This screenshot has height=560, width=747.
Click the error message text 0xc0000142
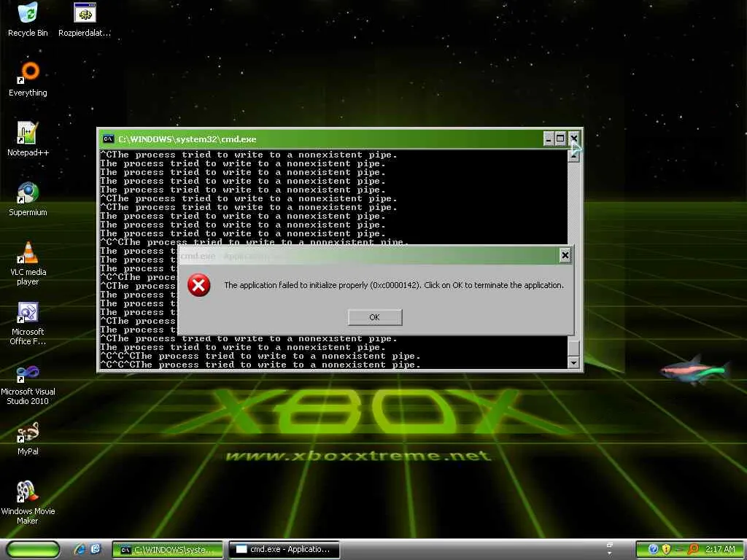tap(395, 285)
